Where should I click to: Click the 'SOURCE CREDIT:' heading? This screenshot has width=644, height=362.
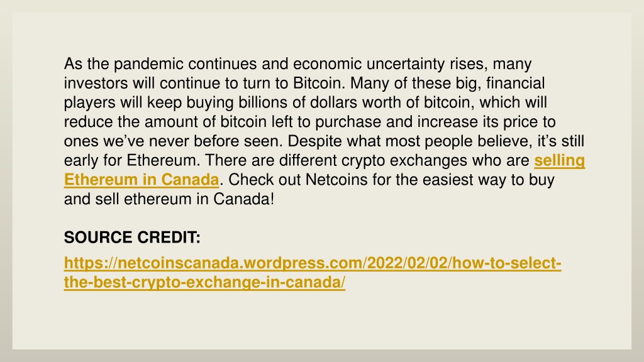(x=132, y=238)
